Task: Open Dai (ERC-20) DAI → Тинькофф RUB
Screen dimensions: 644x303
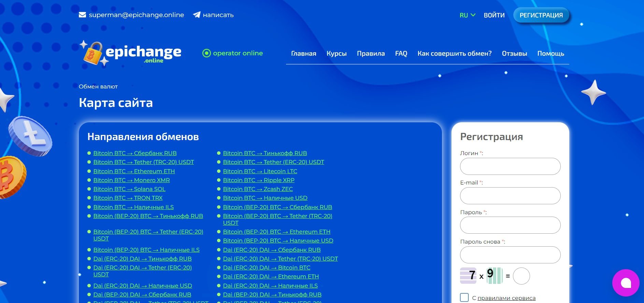Action: [142, 259]
